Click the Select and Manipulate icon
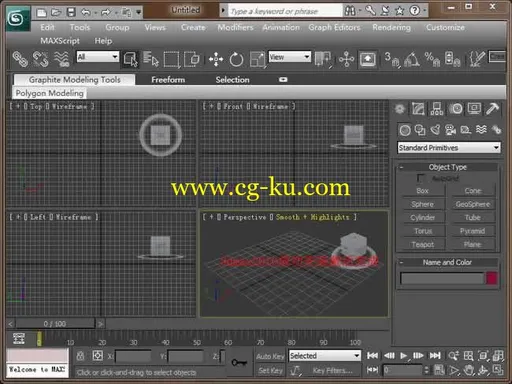 click(346, 59)
